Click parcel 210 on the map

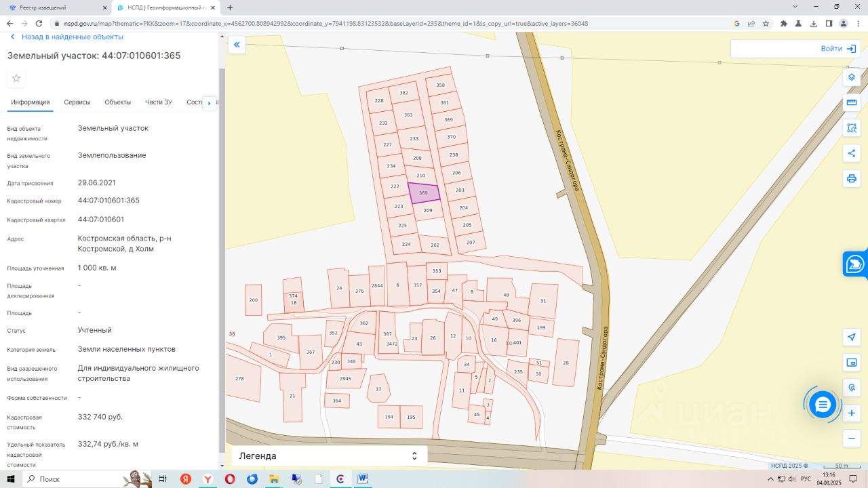point(421,176)
